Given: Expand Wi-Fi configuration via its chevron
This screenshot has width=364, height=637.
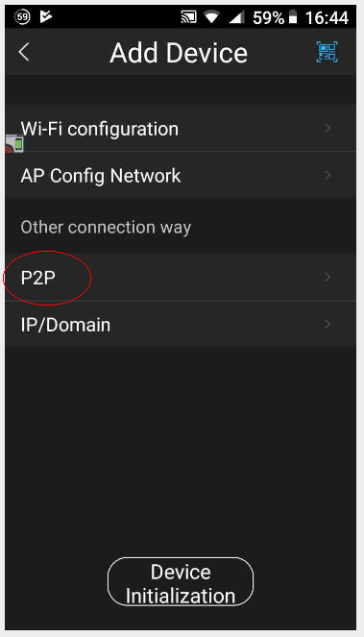Looking at the screenshot, I should 328,129.
